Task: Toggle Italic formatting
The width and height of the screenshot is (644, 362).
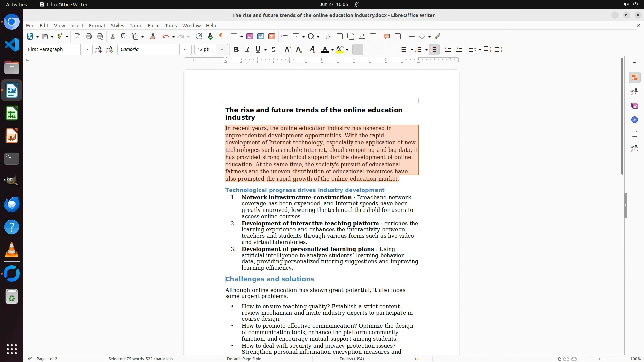Action: pyautogui.click(x=247, y=49)
